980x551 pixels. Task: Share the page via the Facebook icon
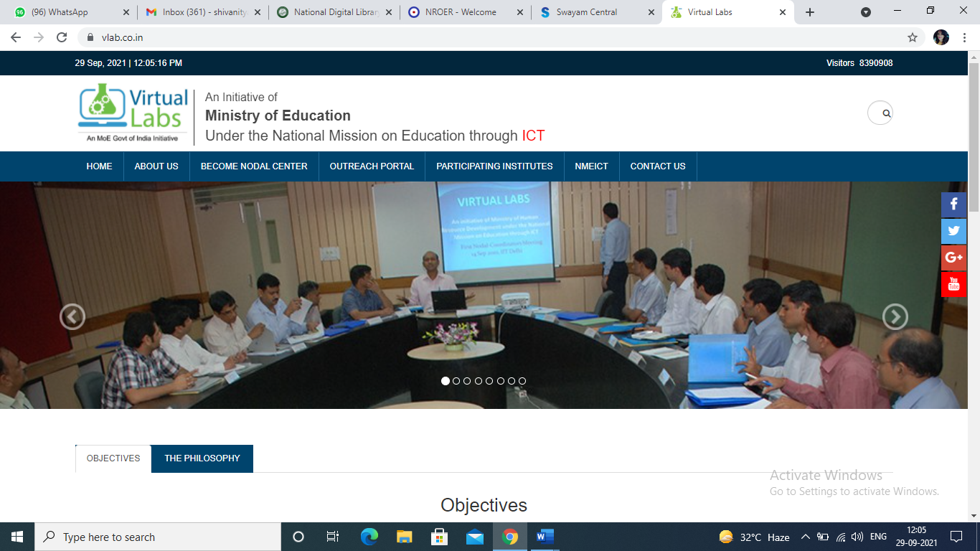click(953, 204)
